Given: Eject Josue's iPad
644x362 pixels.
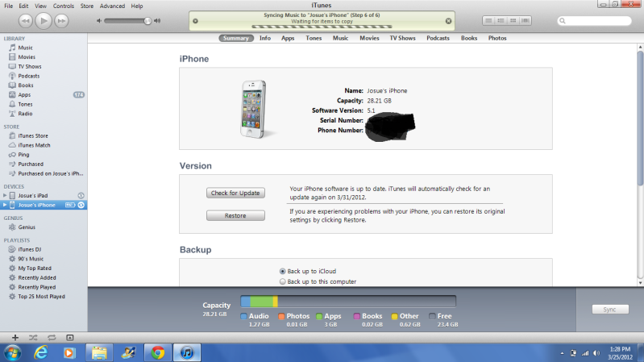Looking at the screenshot, I should [x=81, y=196].
